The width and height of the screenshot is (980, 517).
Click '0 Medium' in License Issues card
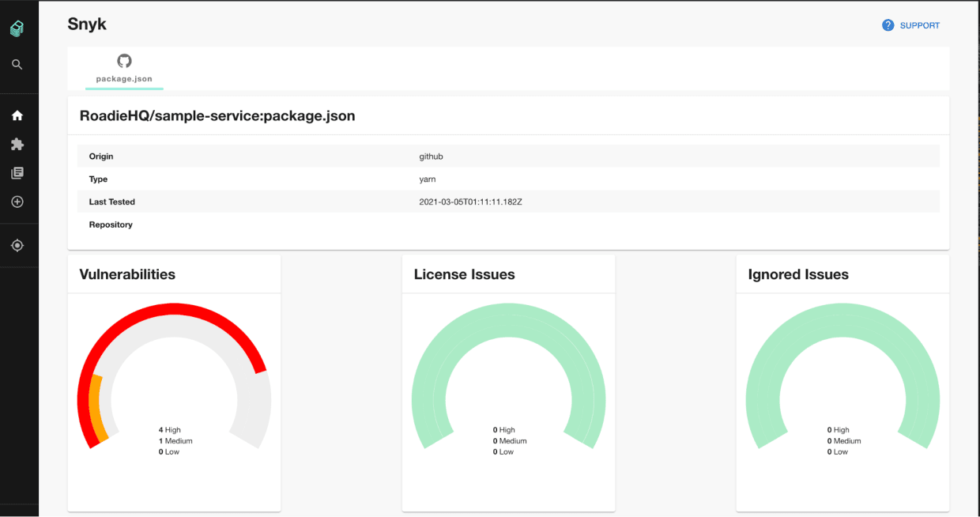[x=510, y=441]
